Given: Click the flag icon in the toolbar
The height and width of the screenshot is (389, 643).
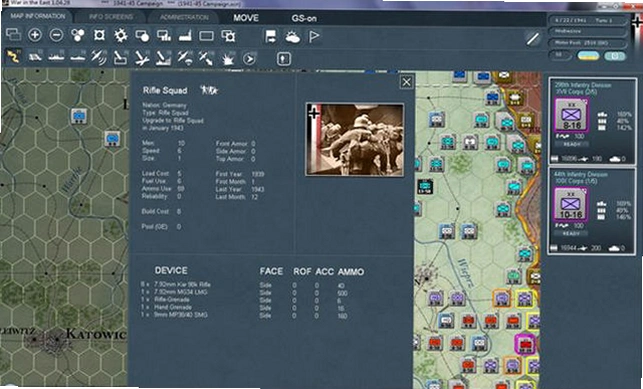Looking at the screenshot, I should (x=314, y=37).
